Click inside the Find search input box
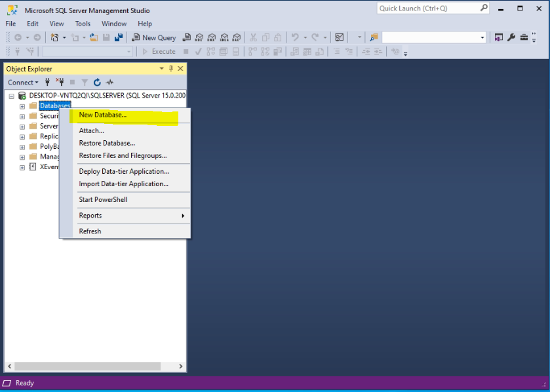Screen dimensions: 550x392 click(x=431, y=37)
